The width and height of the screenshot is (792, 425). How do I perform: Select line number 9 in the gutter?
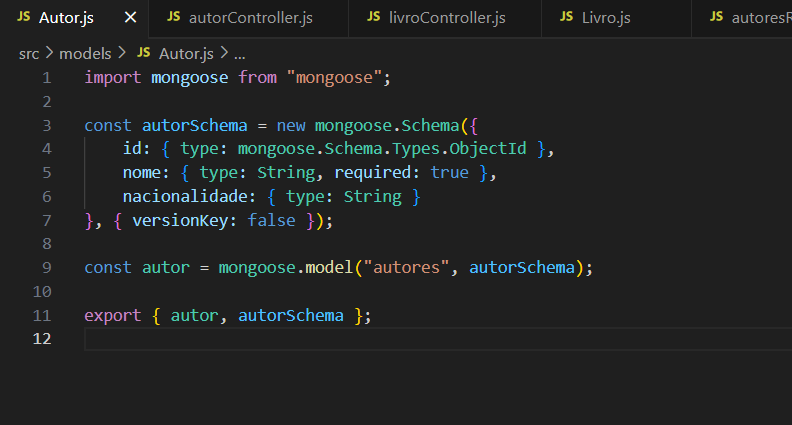pos(46,268)
